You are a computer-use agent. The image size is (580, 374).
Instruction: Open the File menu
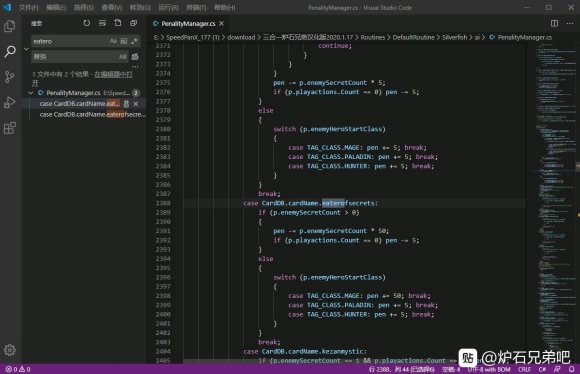[28, 7]
